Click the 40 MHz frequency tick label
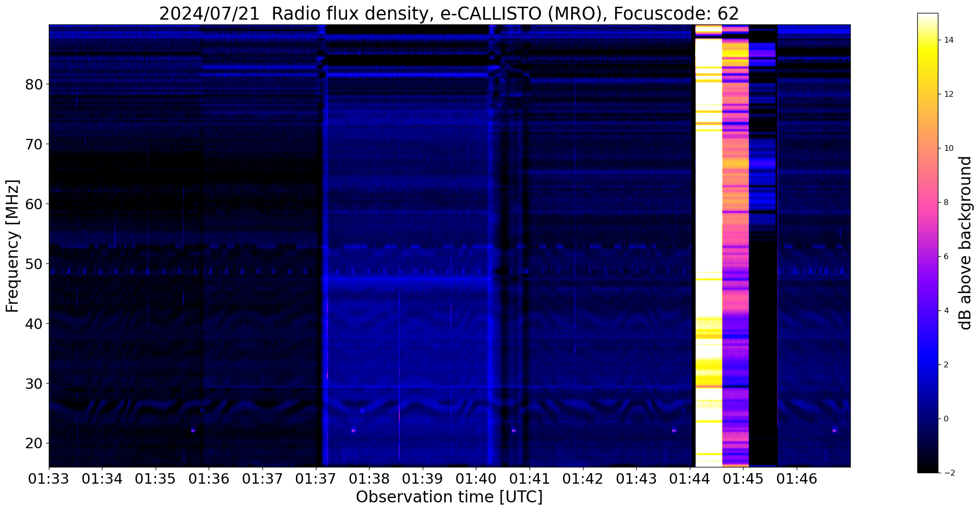Image resolution: width=980 pixels, height=511 pixels. (34, 324)
